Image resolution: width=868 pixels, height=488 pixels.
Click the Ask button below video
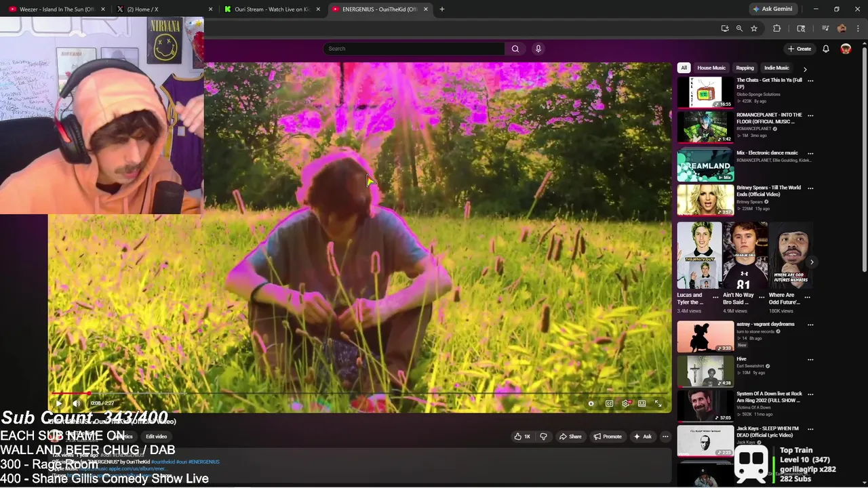click(642, 436)
